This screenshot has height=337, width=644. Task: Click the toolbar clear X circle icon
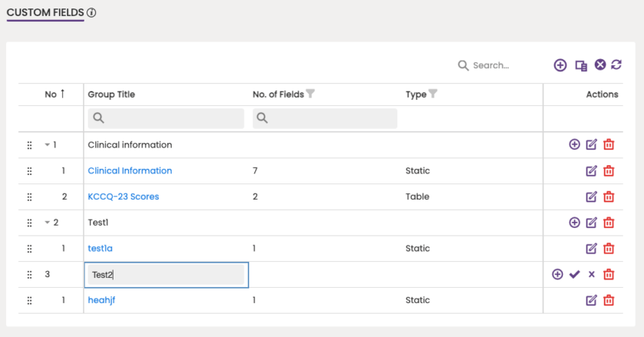point(600,64)
